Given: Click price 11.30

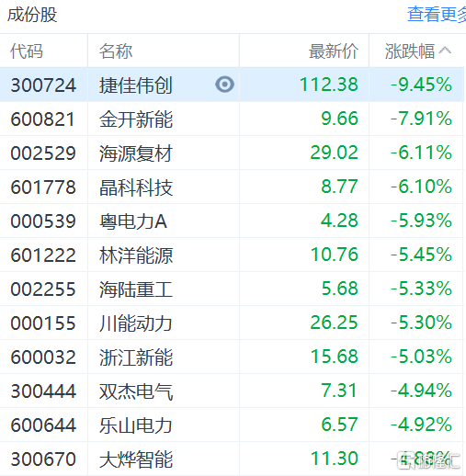Looking at the screenshot, I should pyautogui.click(x=335, y=459).
